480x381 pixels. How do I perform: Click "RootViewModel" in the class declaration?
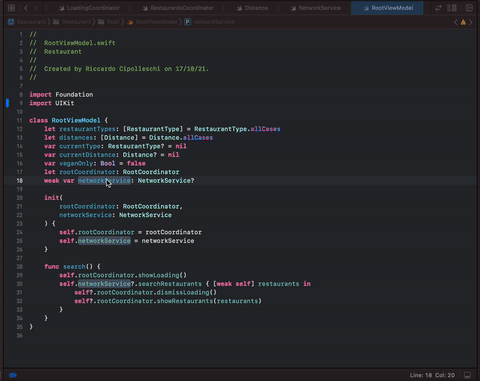[x=76, y=120]
